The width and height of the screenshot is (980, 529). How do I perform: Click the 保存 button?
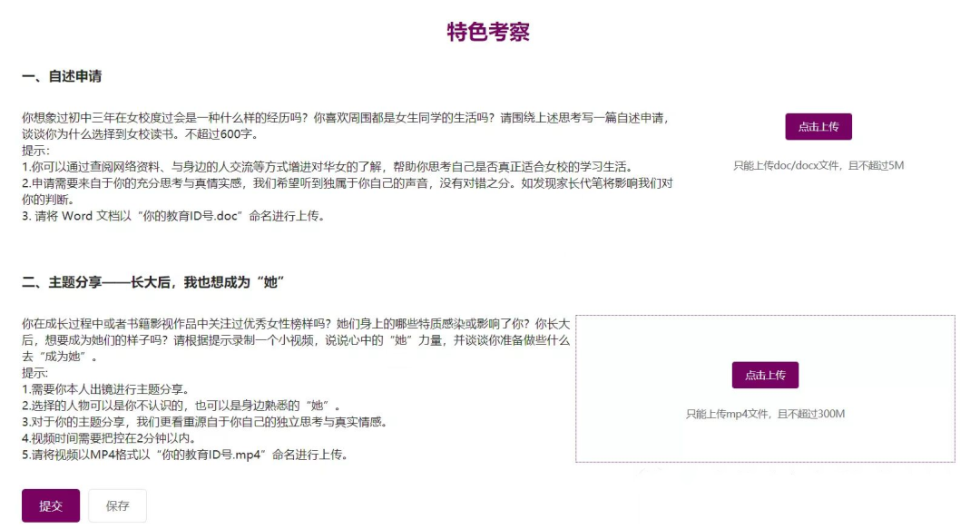click(x=117, y=506)
